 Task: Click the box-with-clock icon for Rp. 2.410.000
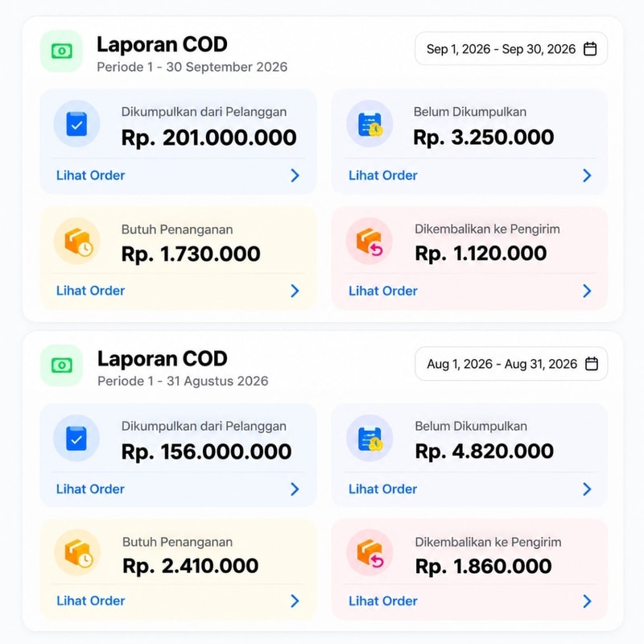[x=77, y=552]
